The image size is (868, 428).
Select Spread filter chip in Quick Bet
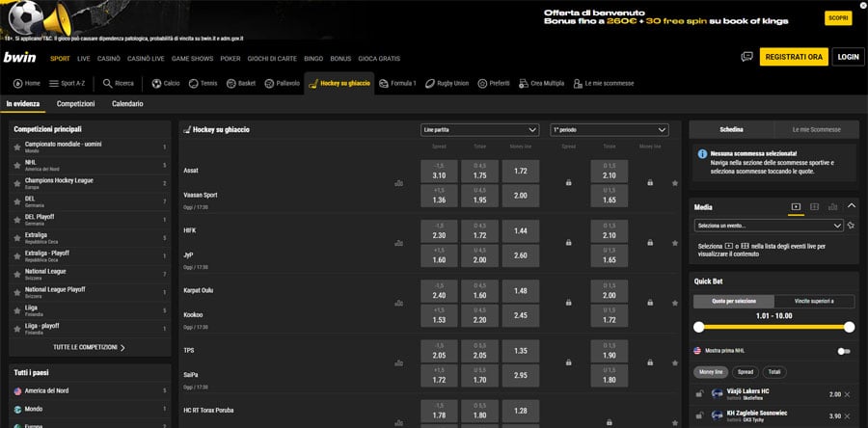coord(746,372)
